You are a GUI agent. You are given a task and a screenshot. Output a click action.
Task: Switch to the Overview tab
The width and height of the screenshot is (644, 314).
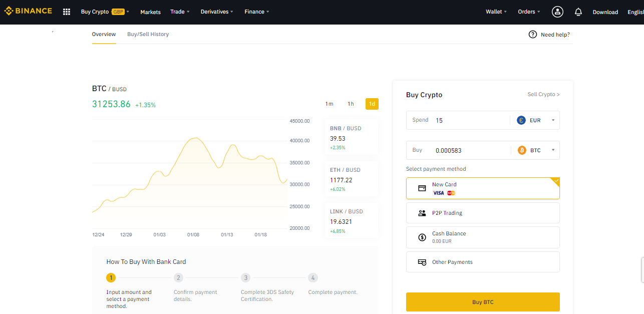pos(104,34)
